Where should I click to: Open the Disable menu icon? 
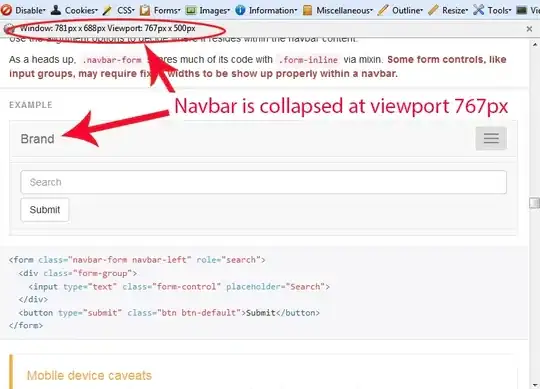click(6, 10)
